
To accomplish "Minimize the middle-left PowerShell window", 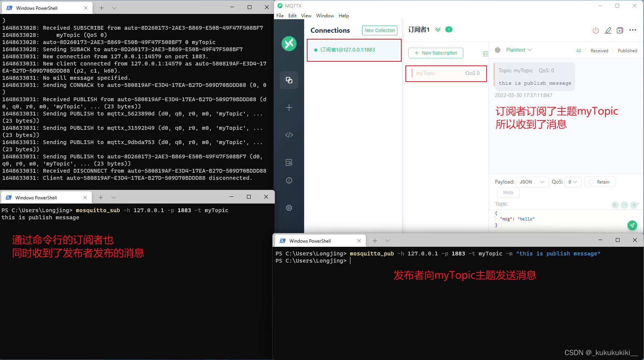I will [x=231, y=197].
